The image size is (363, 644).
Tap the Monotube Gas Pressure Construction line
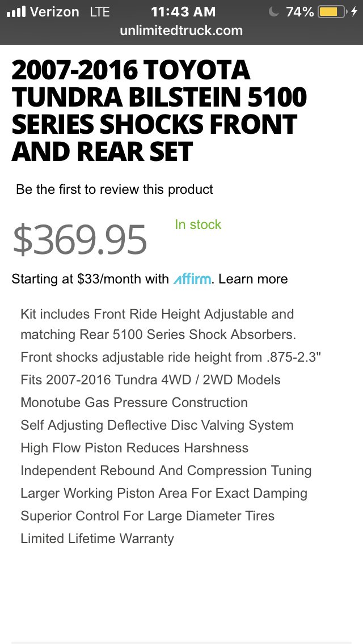134,402
